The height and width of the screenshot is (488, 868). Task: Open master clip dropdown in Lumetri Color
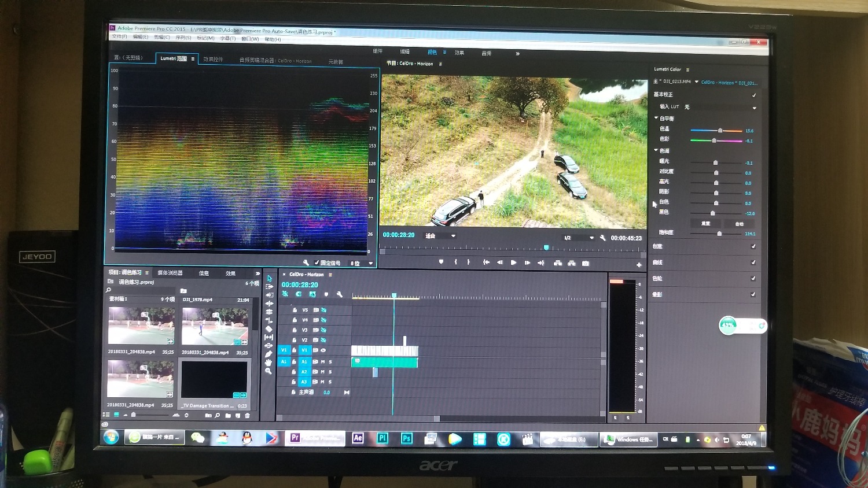click(697, 82)
